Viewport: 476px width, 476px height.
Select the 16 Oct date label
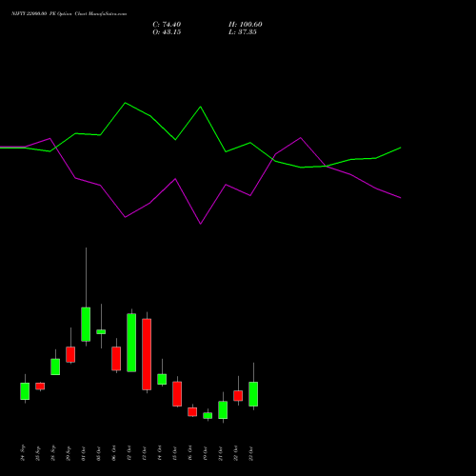190,453
